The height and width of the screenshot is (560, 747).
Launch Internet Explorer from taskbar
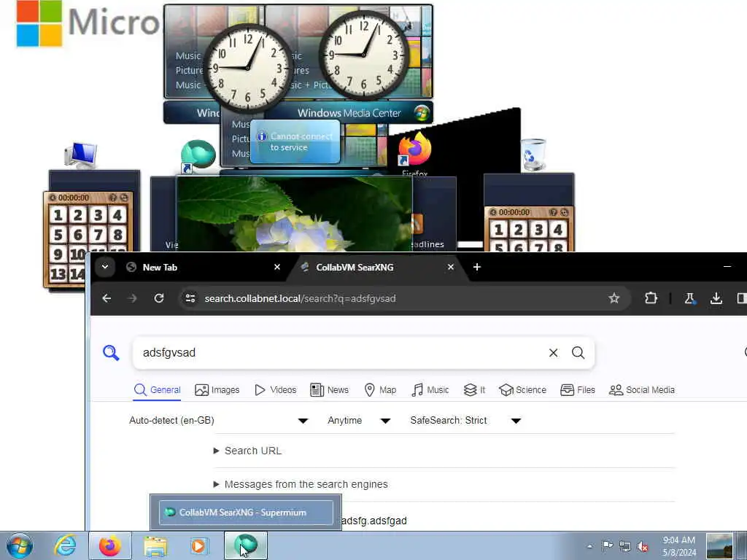[65, 545]
